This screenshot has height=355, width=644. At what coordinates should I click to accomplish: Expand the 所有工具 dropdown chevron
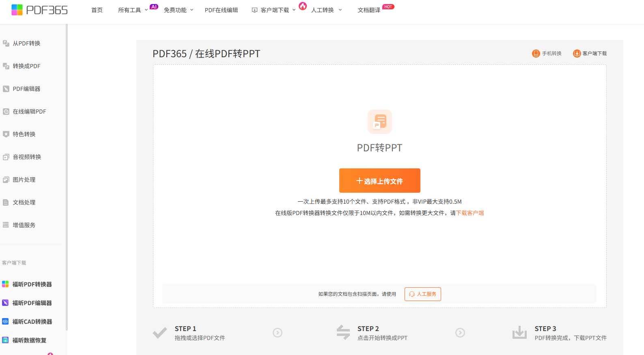[146, 10]
